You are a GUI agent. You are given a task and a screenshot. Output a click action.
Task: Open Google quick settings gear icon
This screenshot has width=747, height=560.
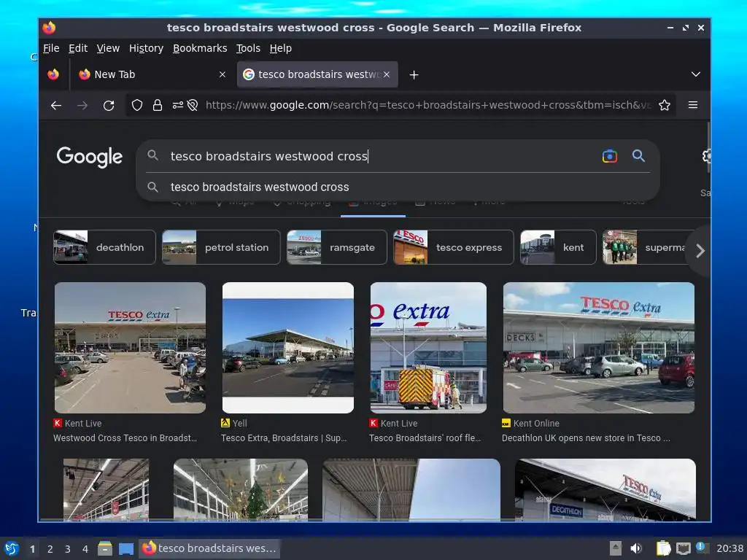point(706,156)
